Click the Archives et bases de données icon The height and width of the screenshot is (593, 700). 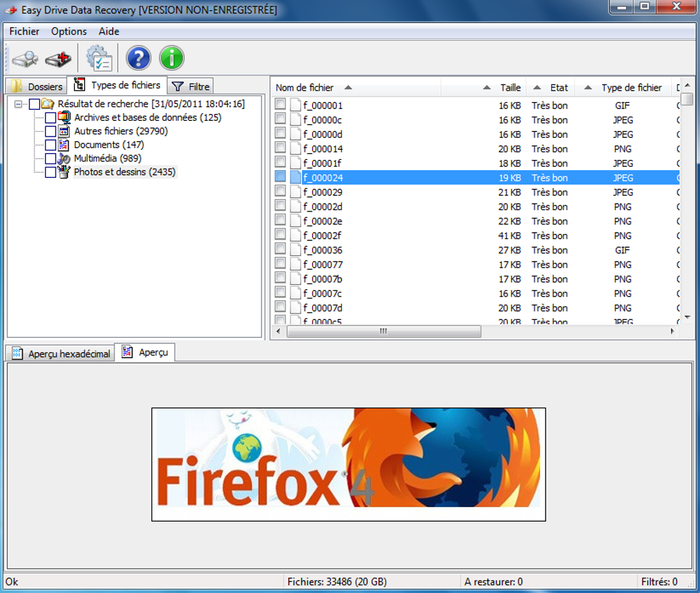(65, 117)
